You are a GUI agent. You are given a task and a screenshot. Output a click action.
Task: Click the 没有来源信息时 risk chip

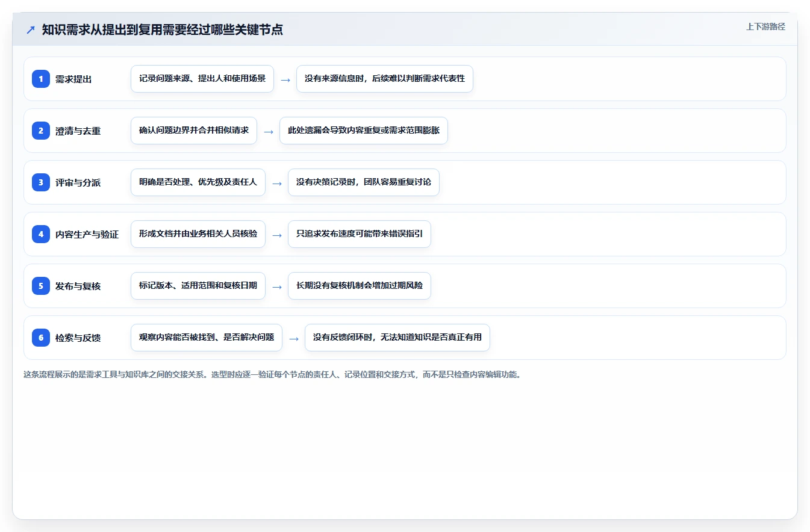385,79
